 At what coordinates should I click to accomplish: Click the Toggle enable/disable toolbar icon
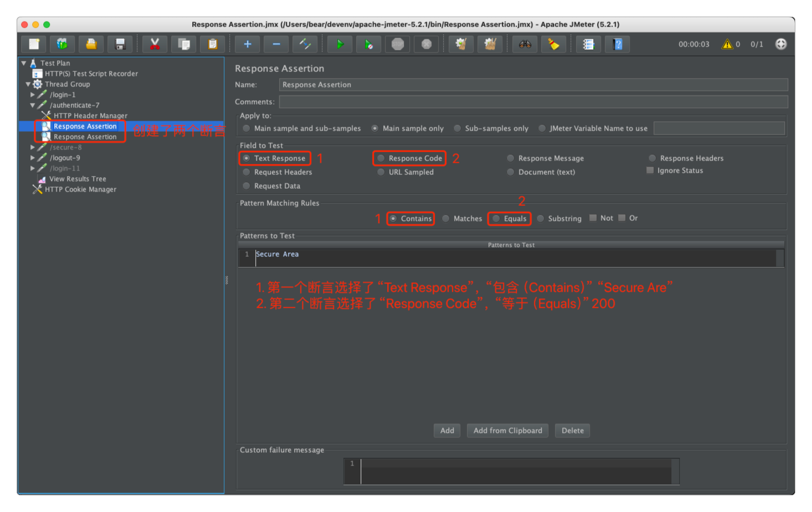pyautogui.click(x=305, y=44)
